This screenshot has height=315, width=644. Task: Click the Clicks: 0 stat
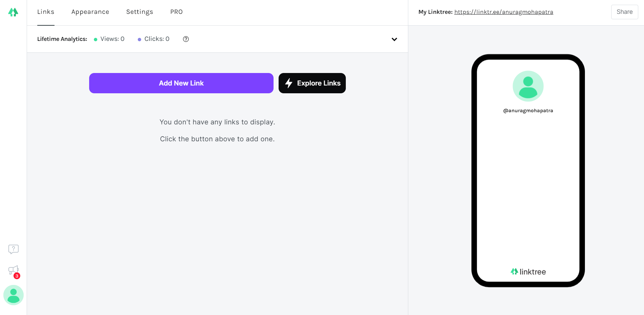tap(154, 39)
